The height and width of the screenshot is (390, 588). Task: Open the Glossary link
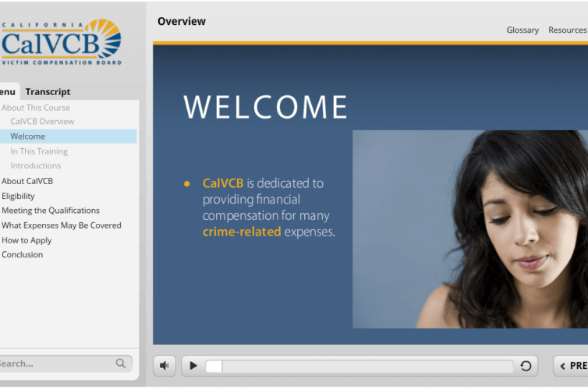click(x=522, y=30)
